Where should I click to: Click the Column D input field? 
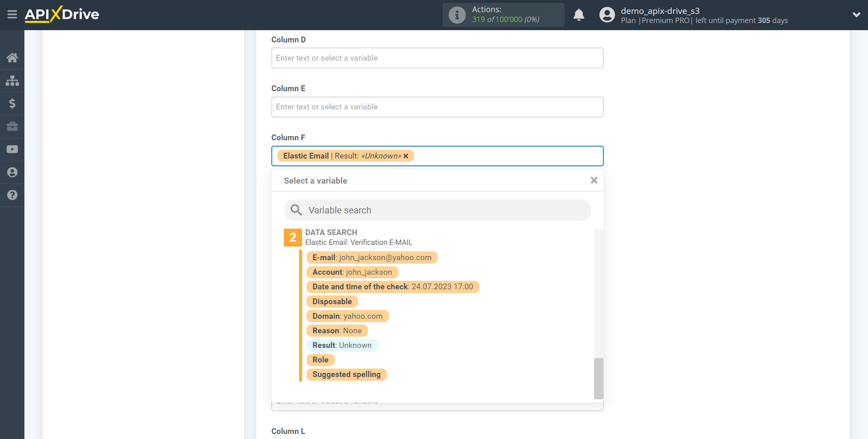pyautogui.click(x=437, y=58)
